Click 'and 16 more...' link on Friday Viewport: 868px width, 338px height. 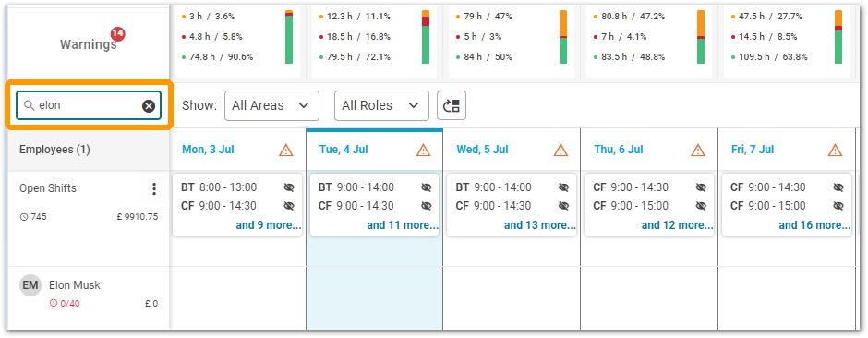[814, 225]
